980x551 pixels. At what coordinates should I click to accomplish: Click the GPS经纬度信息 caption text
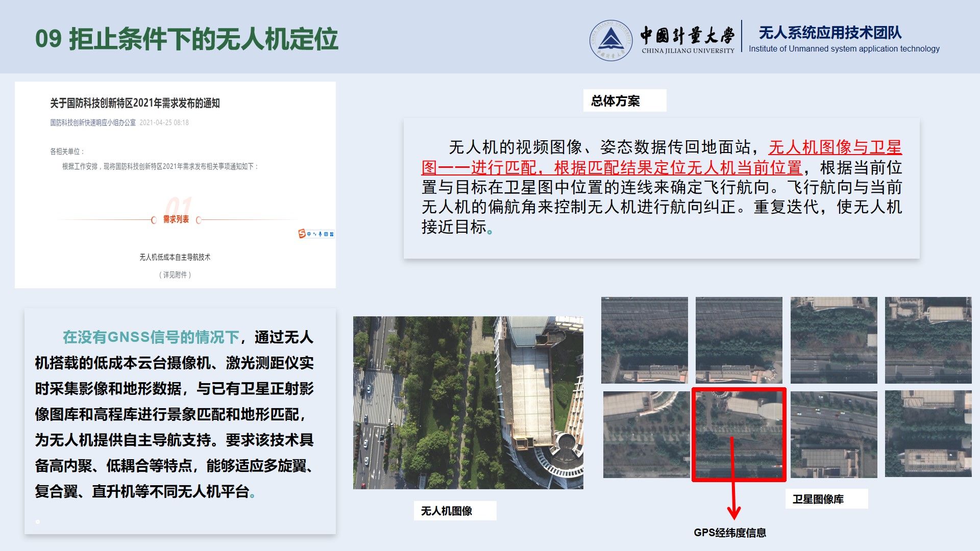[x=729, y=533]
